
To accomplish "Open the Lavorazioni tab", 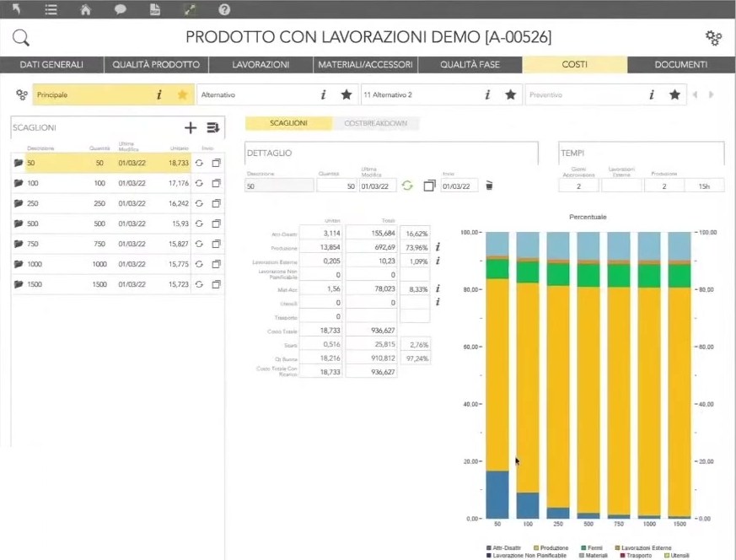I will 261,65.
